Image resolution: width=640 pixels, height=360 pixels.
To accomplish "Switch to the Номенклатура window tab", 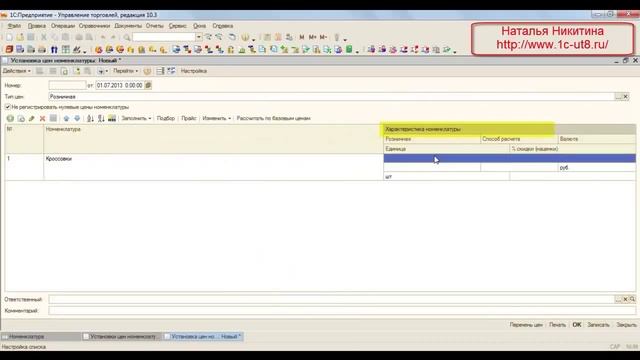I will point(41,337).
